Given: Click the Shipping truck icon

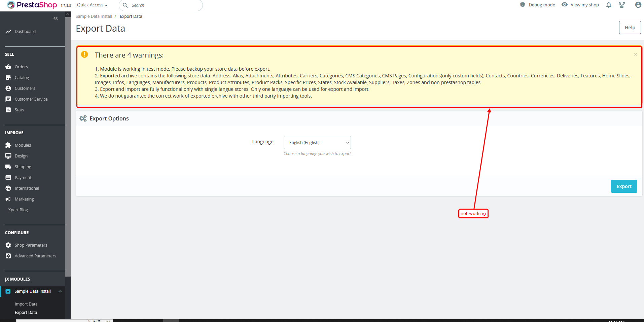Looking at the screenshot, I should point(8,167).
